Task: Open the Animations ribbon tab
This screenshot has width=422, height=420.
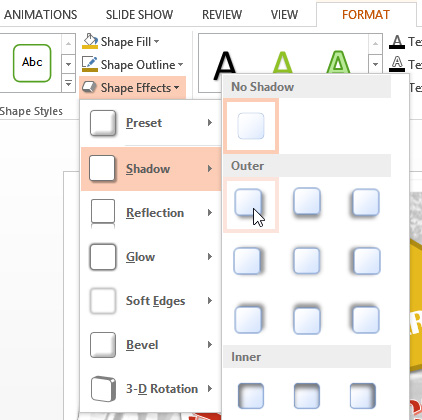Action: click(40, 15)
